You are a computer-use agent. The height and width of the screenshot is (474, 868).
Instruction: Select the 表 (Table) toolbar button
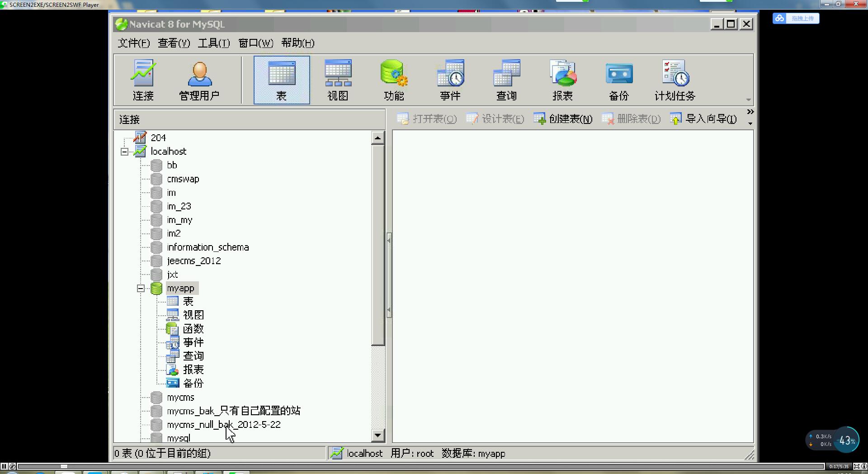[282, 80]
